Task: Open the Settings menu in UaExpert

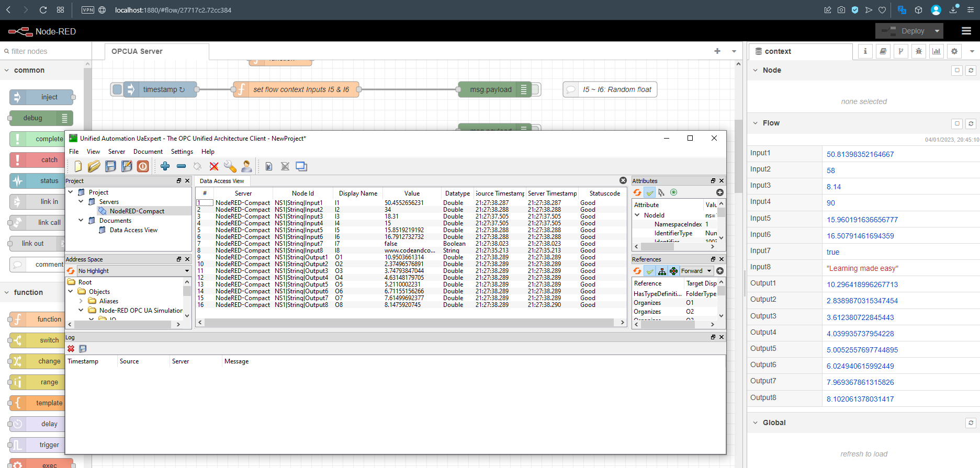Action: (x=182, y=152)
